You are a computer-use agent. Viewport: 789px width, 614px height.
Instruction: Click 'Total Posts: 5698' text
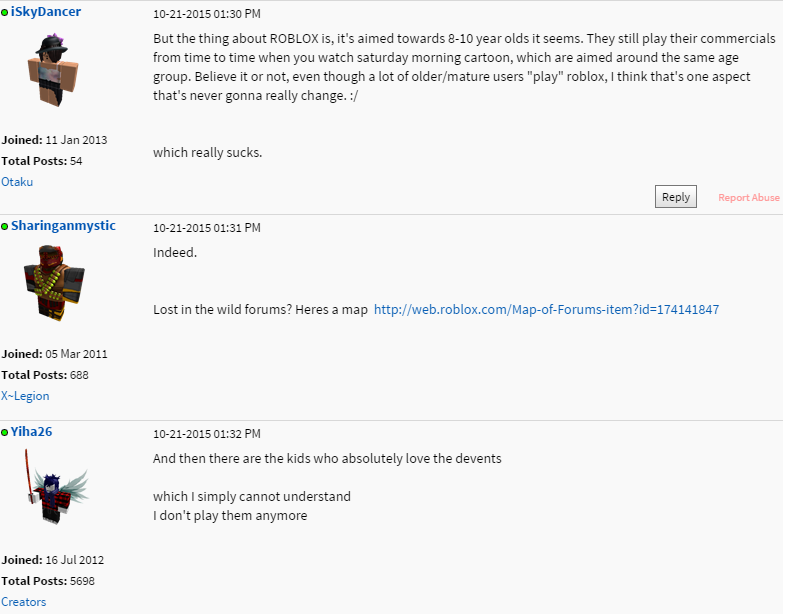point(48,581)
